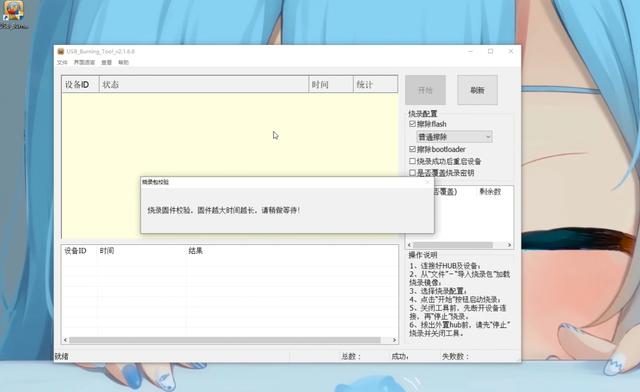Open the 帮助 menu
640x392 pixels.
coord(123,62)
